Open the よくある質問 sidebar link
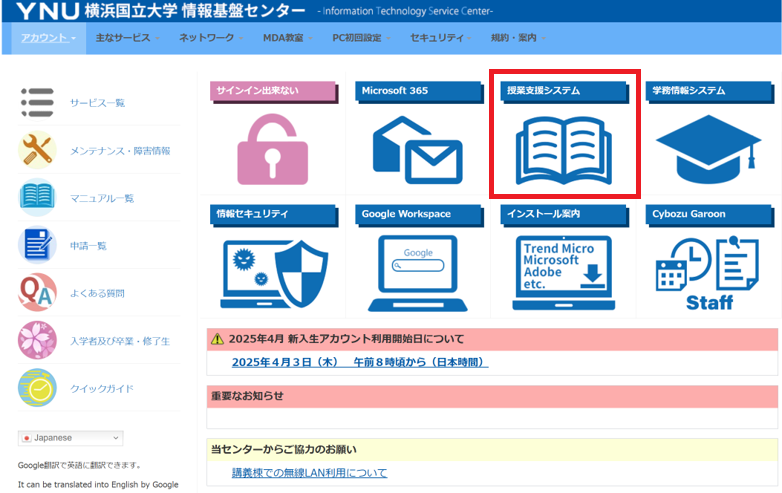 [x=97, y=293]
